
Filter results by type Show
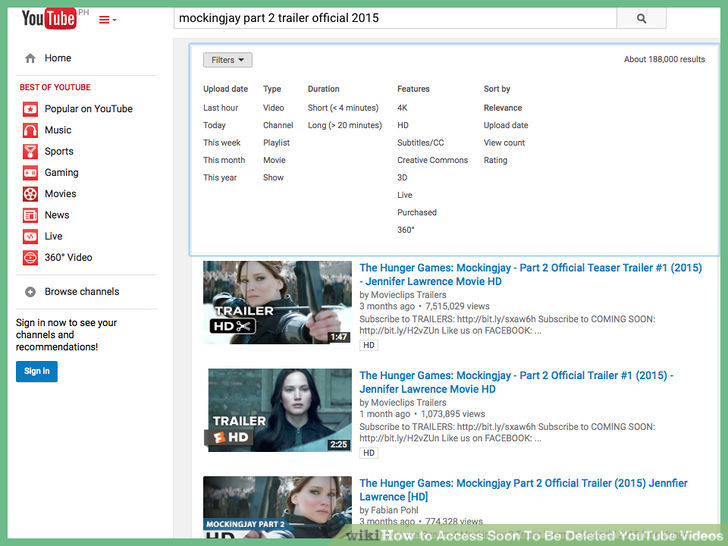pyautogui.click(x=273, y=177)
